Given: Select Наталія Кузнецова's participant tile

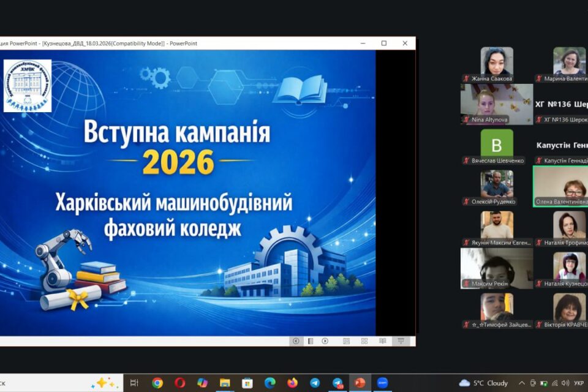Looking at the screenshot, I should click(x=561, y=269).
